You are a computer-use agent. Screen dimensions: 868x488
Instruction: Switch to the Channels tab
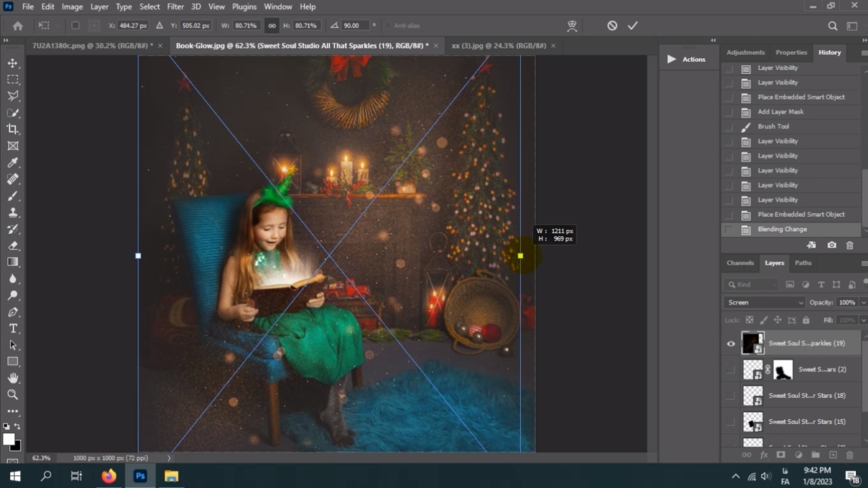click(x=740, y=263)
